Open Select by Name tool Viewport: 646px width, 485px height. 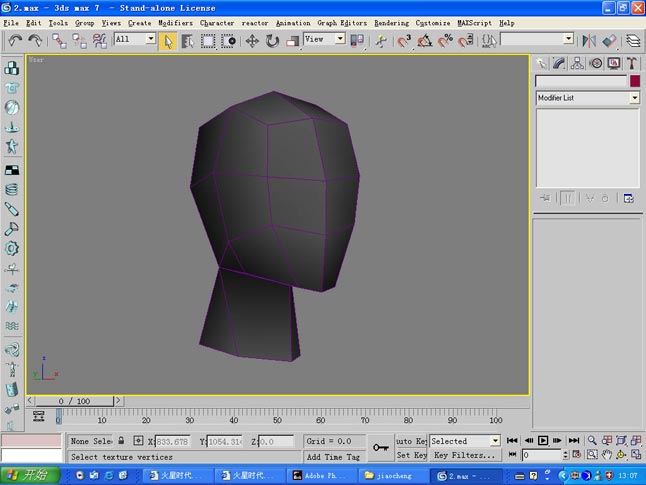187,41
